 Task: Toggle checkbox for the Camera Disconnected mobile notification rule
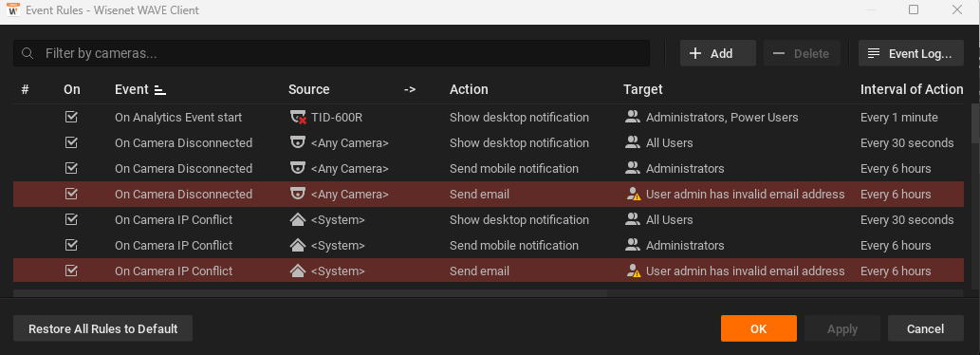pos(71,168)
